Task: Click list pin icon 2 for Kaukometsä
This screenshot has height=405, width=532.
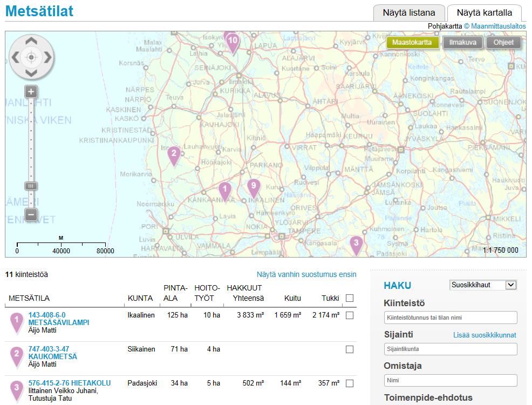Action: click(17, 357)
